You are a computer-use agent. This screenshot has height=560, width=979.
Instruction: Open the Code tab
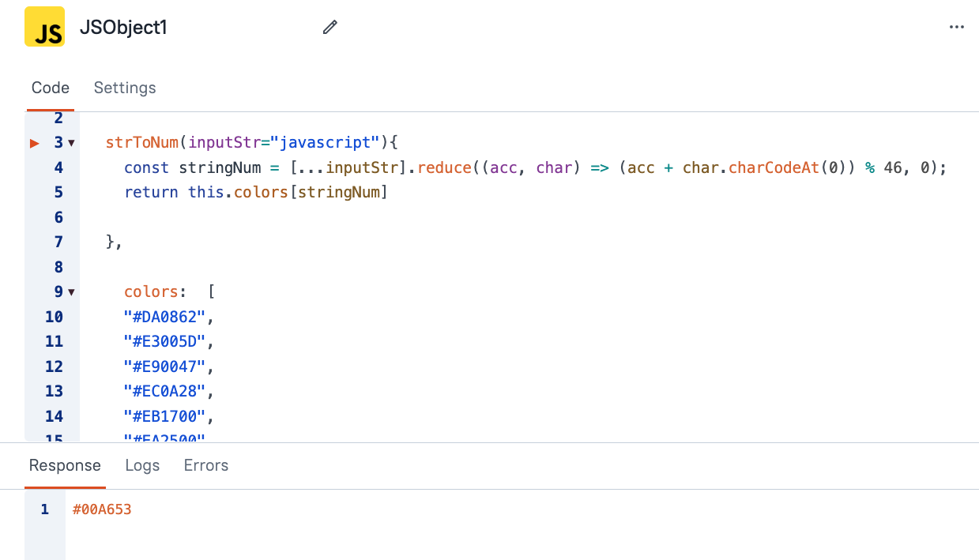click(50, 88)
